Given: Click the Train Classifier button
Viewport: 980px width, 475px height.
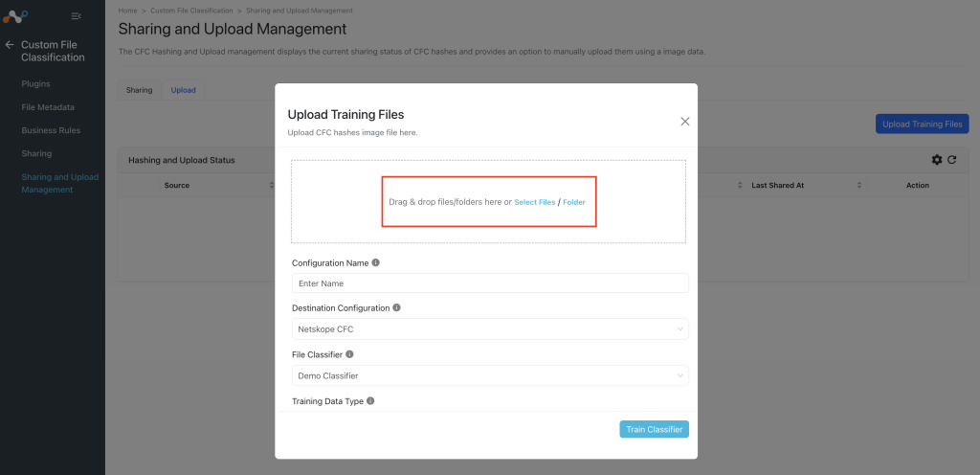Looking at the screenshot, I should (x=655, y=429).
